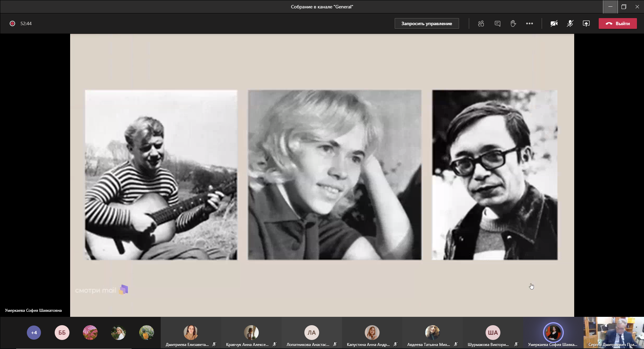The image size is (644, 349).
Task: Select Лопатникова Анастасия's ЛА tile
Action: coord(311,333)
